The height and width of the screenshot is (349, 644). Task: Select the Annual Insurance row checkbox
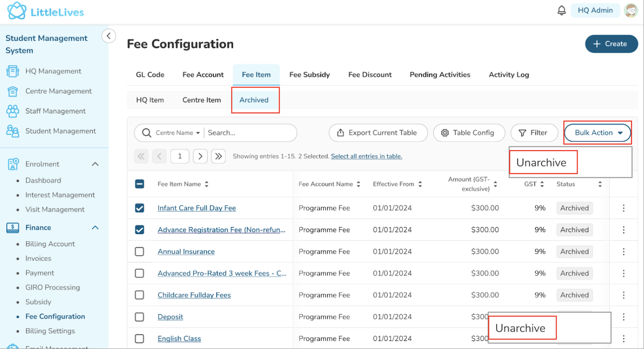[139, 252]
